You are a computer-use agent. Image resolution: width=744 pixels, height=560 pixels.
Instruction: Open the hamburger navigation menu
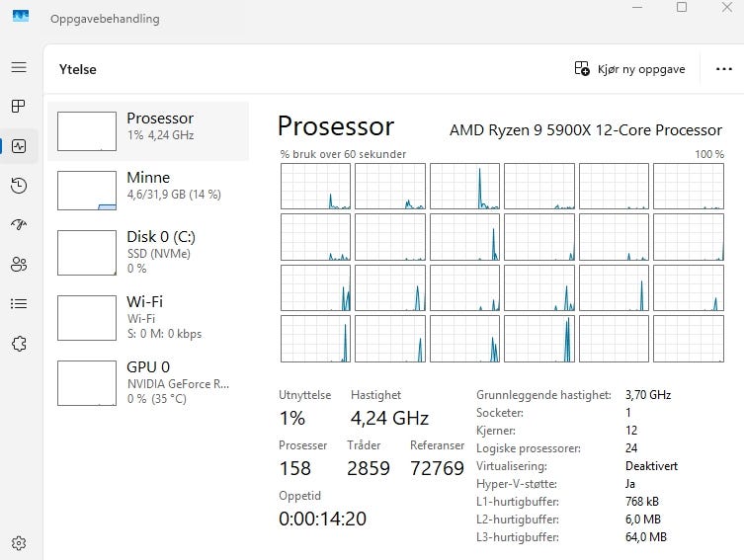pyautogui.click(x=19, y=67)
